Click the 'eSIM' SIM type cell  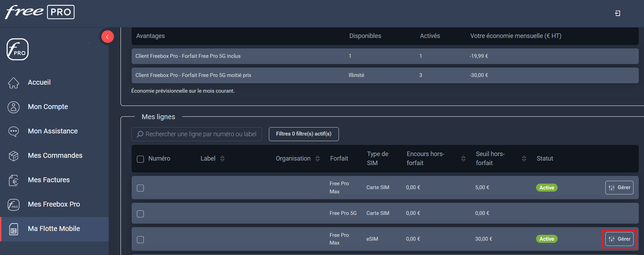372,239
